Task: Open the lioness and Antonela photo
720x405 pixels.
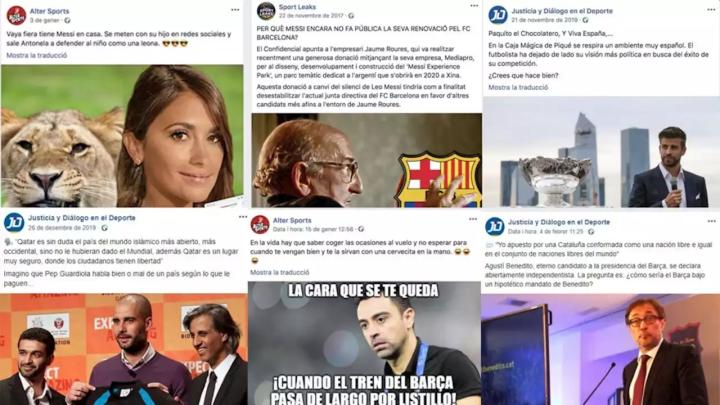Action: click(x=122, y=135)
